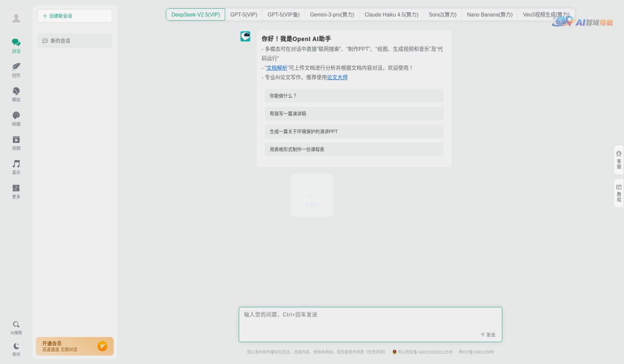Open the 音乐 music creation section
Image resolution: width=624 pixels, height=364 pixels.
(16, 167)
